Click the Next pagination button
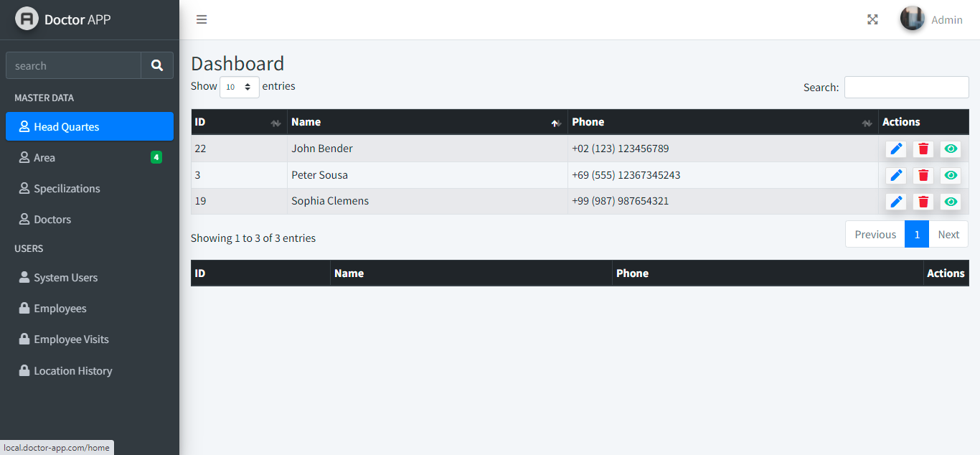This screenshot has width=980, height=455. pyautogui.click(x=948, y=234)
